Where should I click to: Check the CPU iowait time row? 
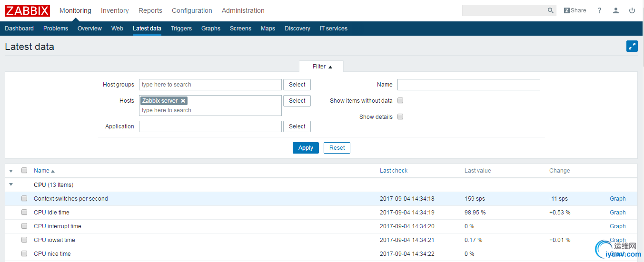(24, 240)
